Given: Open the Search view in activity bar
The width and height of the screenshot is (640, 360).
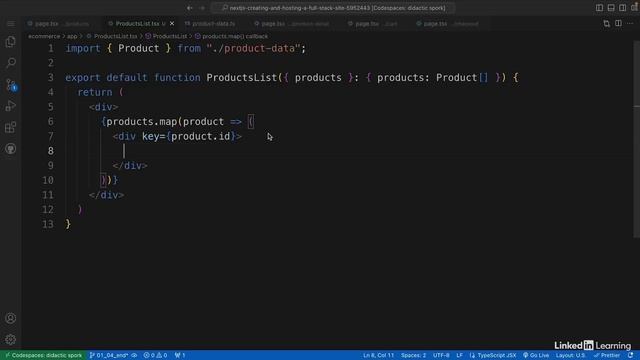Looking at the screenshot, I should pyautogui.click(x=11, y=63).
